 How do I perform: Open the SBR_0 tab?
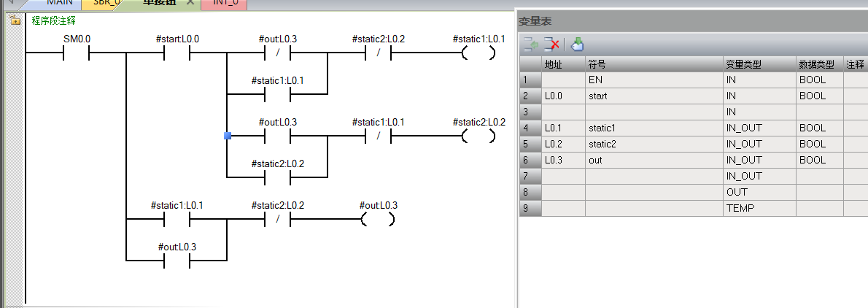click(x=106, y=3)
